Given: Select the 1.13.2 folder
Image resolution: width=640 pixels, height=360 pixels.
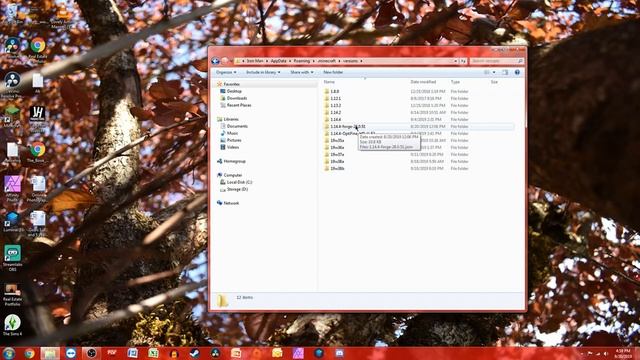Looking at the screenshot, I should click(336, 105).
